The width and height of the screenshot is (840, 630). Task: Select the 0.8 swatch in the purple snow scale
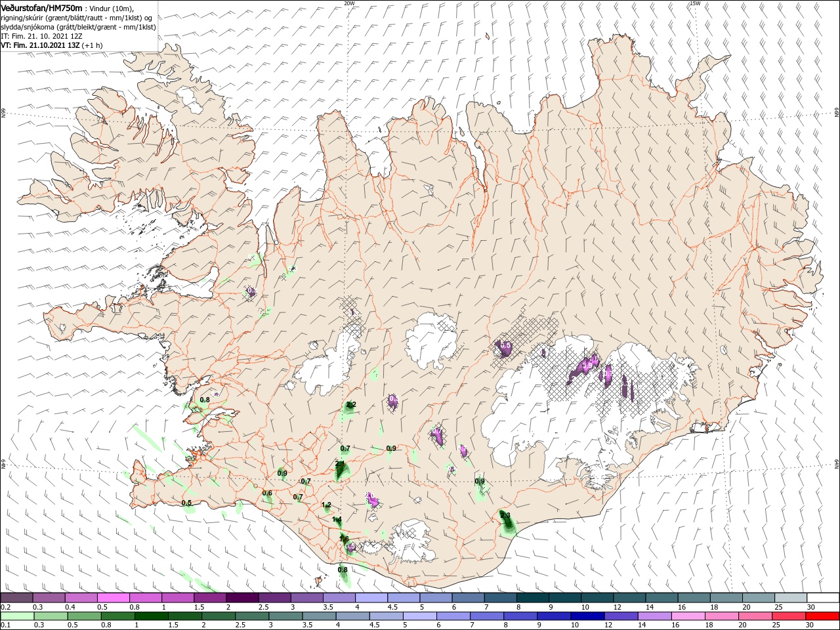(146, 597)
